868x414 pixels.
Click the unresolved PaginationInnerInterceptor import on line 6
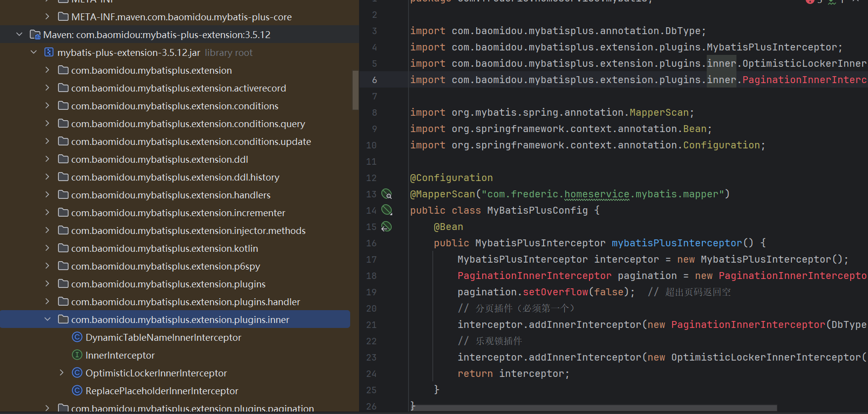click(x=805, y=80)
